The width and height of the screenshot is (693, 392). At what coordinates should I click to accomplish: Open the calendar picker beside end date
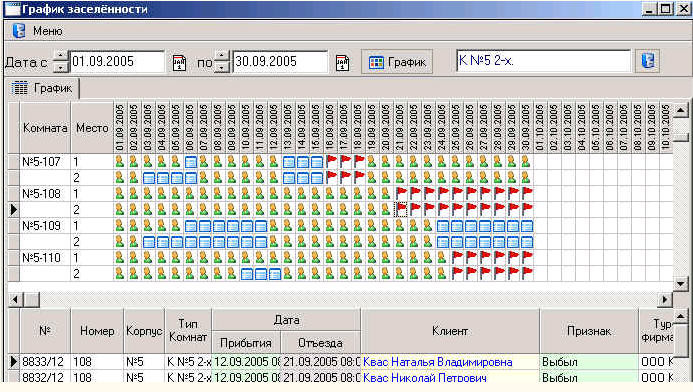point(343,63)
